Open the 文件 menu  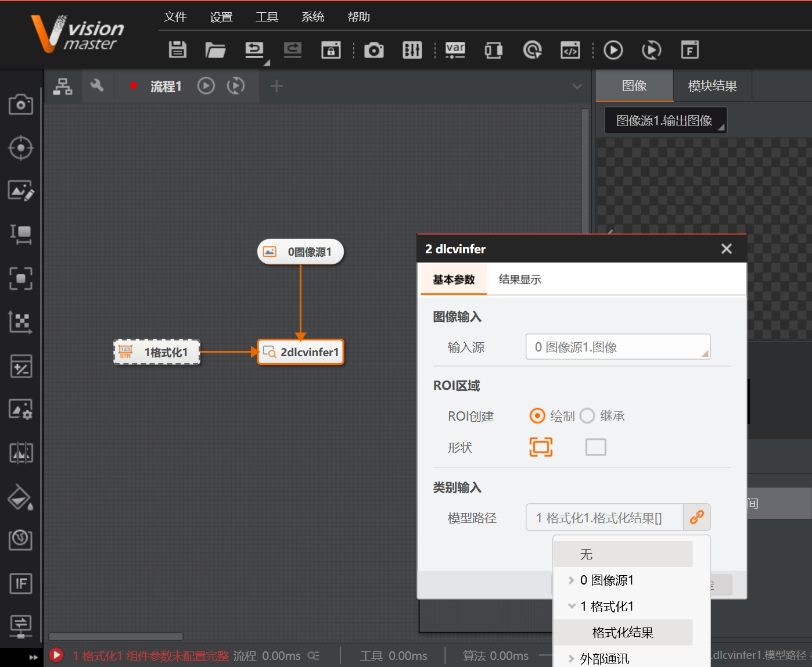pyautogui.click(x=175, y=17)
